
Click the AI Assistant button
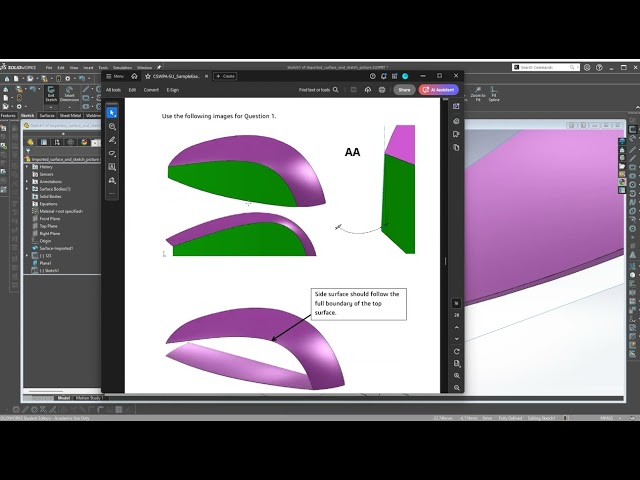(439, 90)
